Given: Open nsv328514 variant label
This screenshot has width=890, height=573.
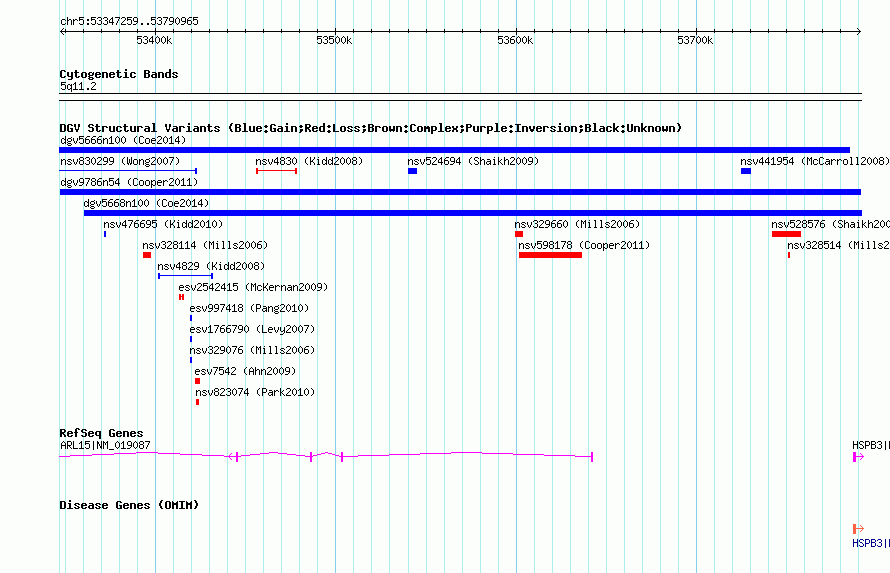Looking at the screenshot, I should point(838,245).
